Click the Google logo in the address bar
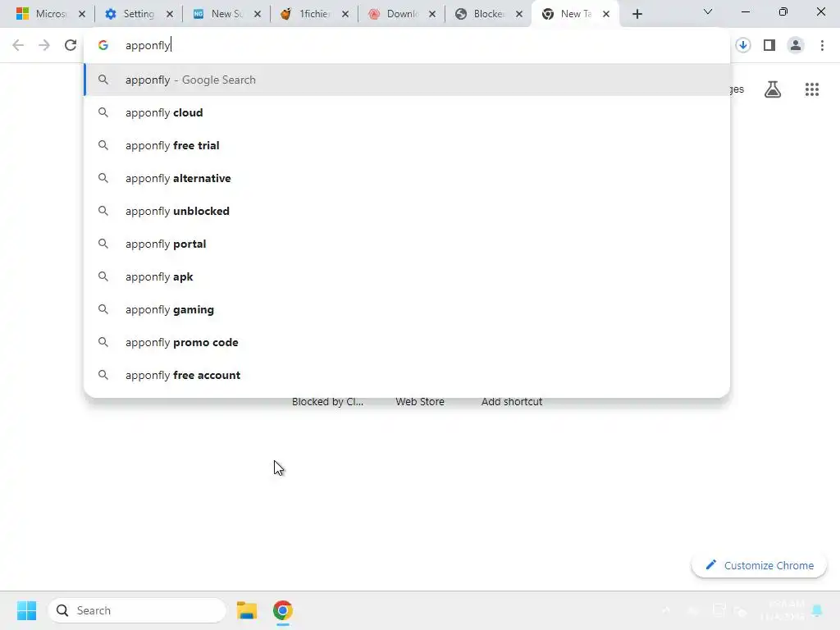This screenshot has height=630, width=840. (x=103, y=45)
